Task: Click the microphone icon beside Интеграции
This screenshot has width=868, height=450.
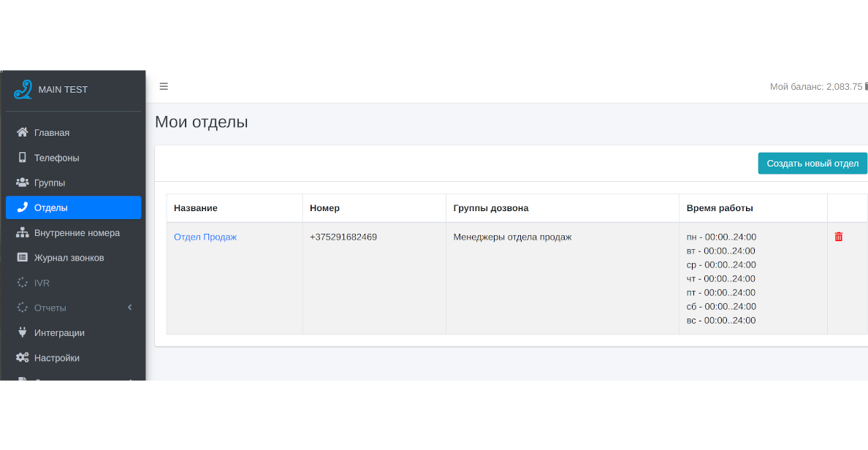Action: click(21, 332)
